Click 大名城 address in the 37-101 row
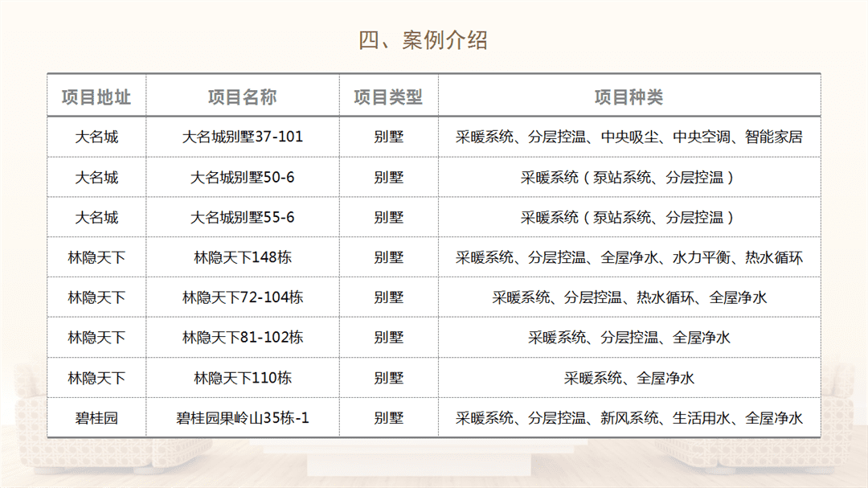The width and height of the screenshot is (868, 488). pos(96,137)
